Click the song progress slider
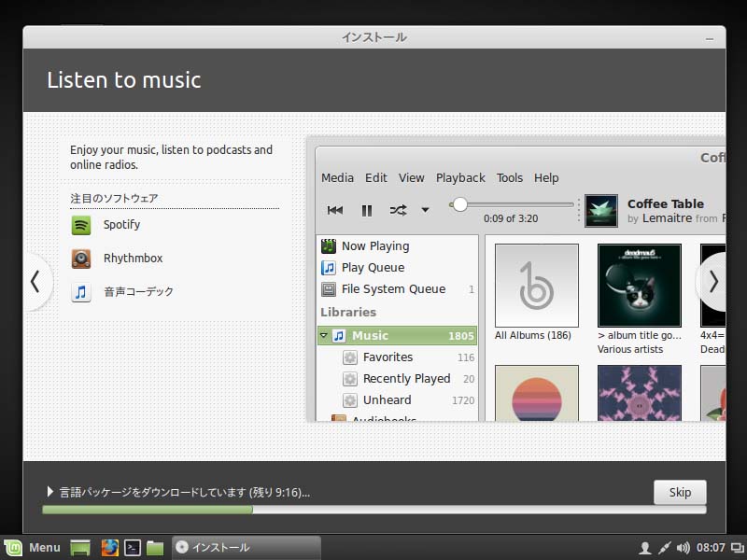This screenshot has height=560, width=747. click(460, 204)
